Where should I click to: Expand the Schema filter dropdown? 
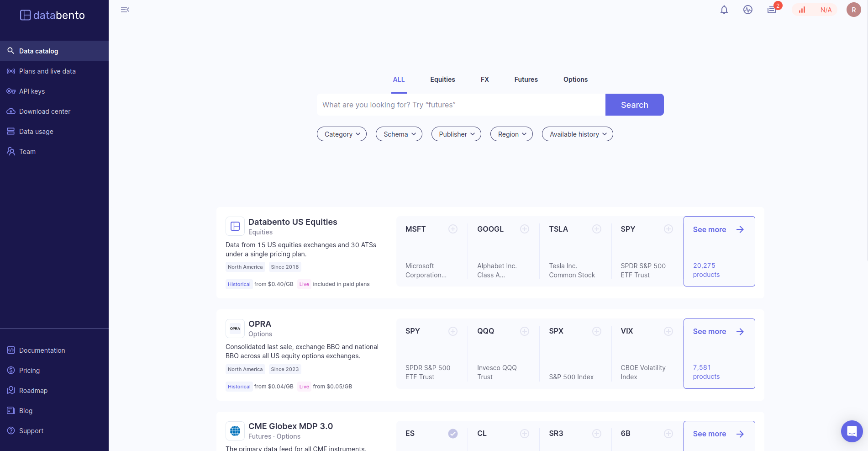[399, 134]
